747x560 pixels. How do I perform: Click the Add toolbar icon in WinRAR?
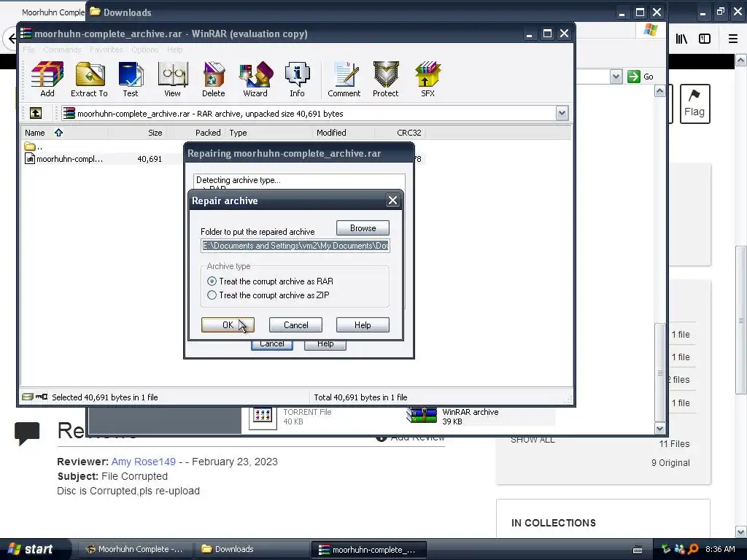click(x=47, y=79)
